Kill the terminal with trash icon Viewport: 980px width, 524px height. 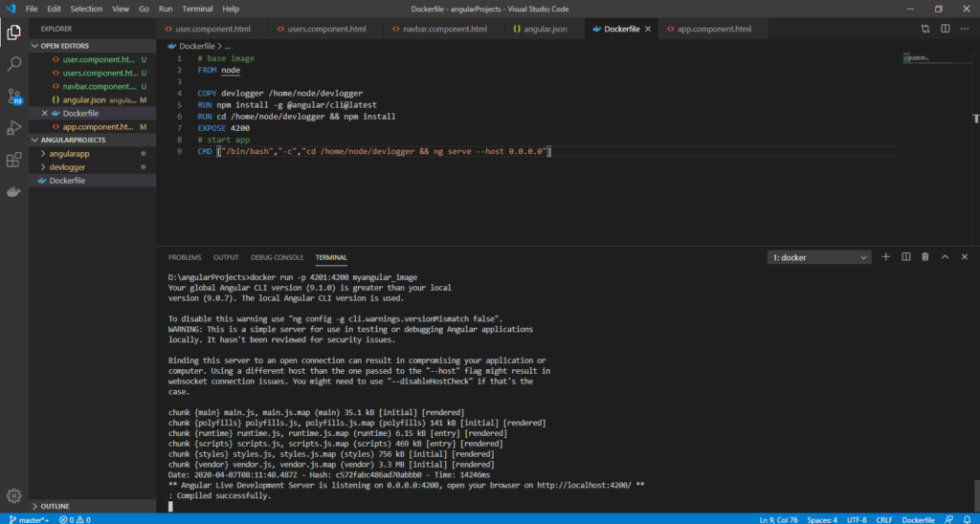pos(925,257)
